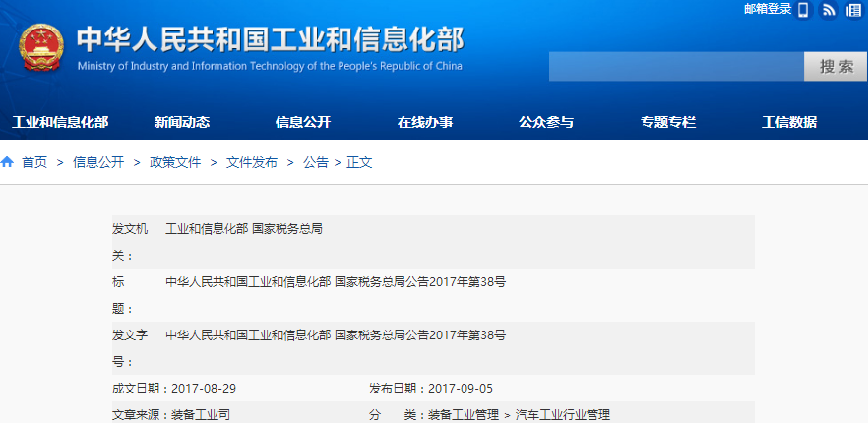Click the national emblem logo
The height and width of the screenshot is (423, 868).
pos(41,49)
